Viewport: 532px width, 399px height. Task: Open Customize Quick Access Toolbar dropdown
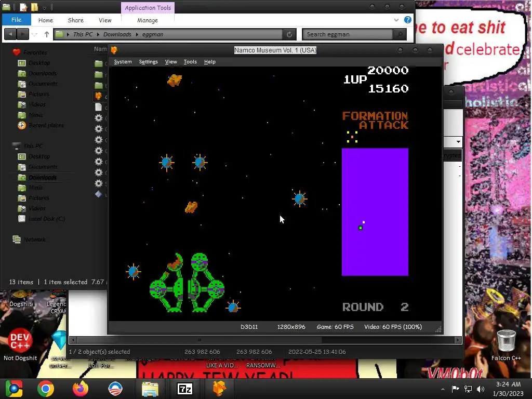[45, 7]
